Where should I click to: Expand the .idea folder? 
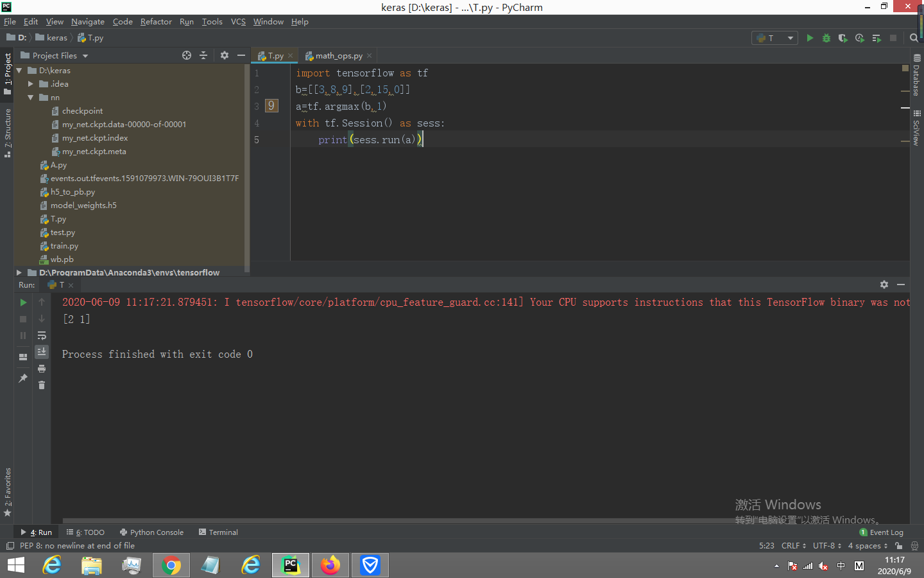30,83
